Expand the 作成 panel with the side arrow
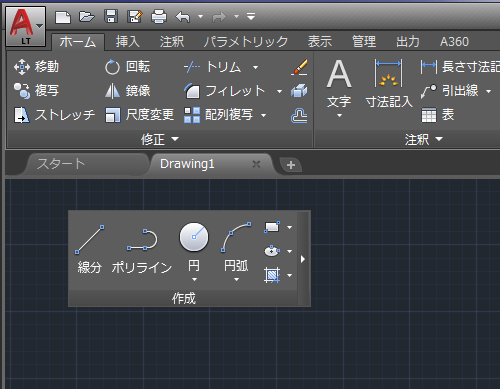Screen dimensions: 500x389 tap(303, 259)
